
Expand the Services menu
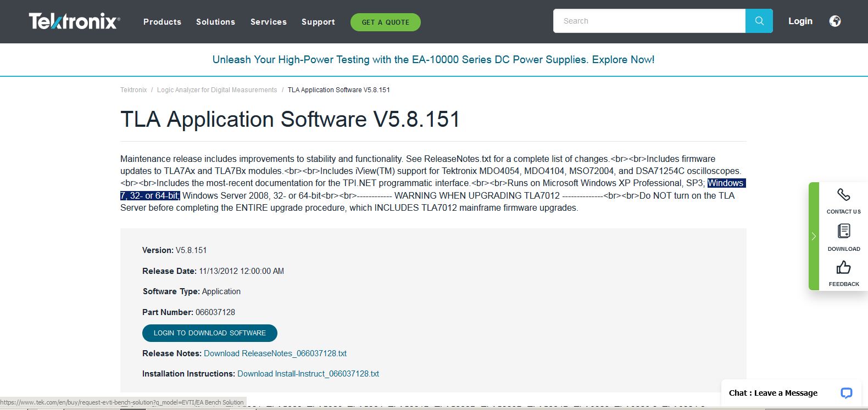tap(268, 22)
